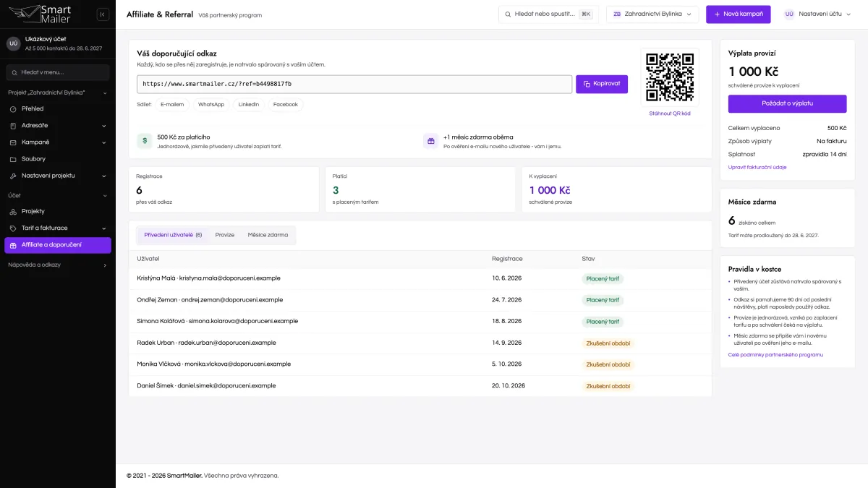Viewport: 868px width, 488px height.
Task: Click the Projekty icon in sidebar
Action: click(x=13, y=211)
